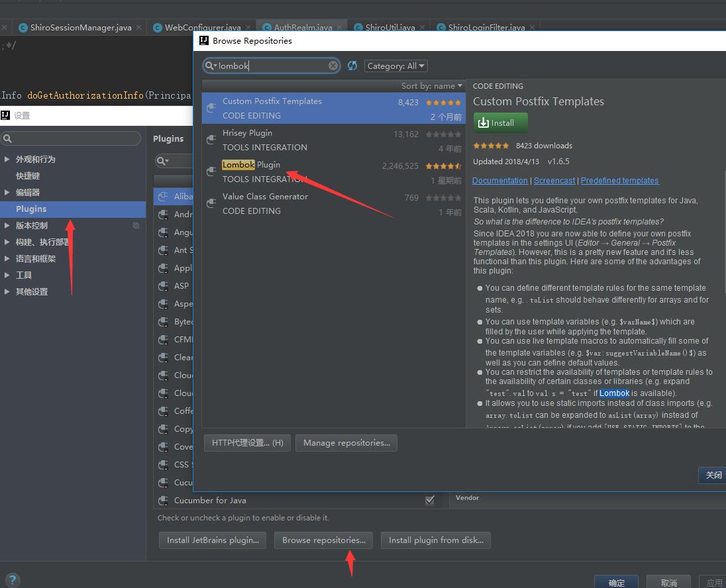Toggle the Cucumber for Java checkbox

pyautogui.click(x=430, y=501)
